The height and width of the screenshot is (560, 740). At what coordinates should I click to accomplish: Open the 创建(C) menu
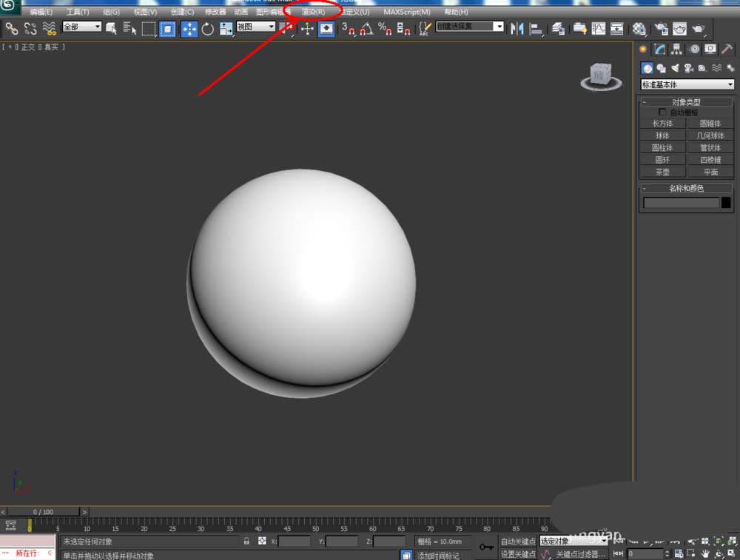pyautogui.click(x=182, y=12)
